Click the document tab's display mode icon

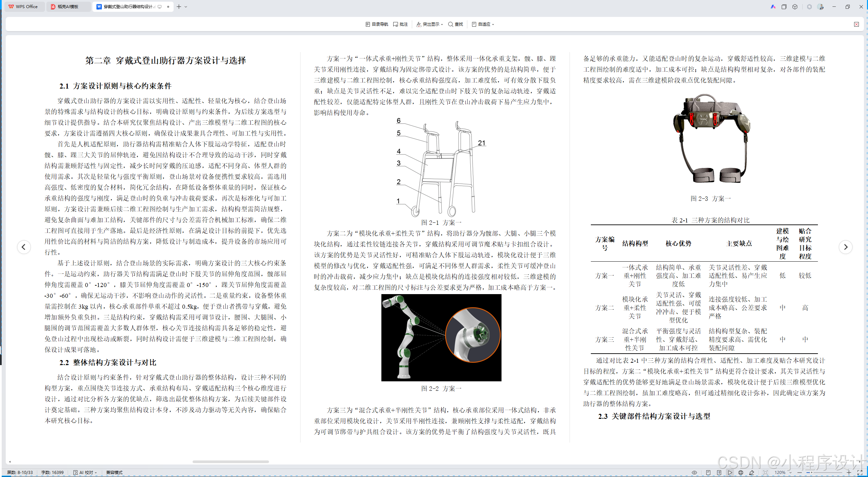160,6
